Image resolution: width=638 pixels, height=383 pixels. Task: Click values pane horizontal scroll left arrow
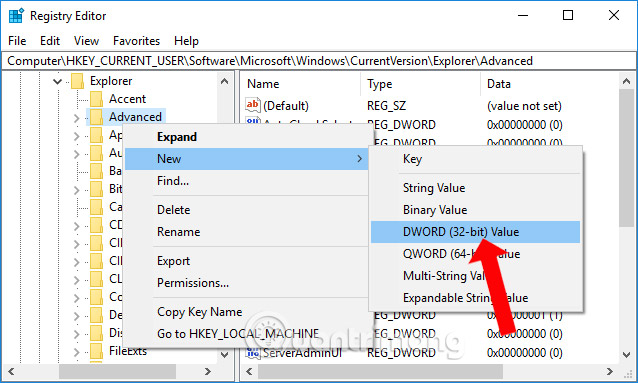[249, 371]
